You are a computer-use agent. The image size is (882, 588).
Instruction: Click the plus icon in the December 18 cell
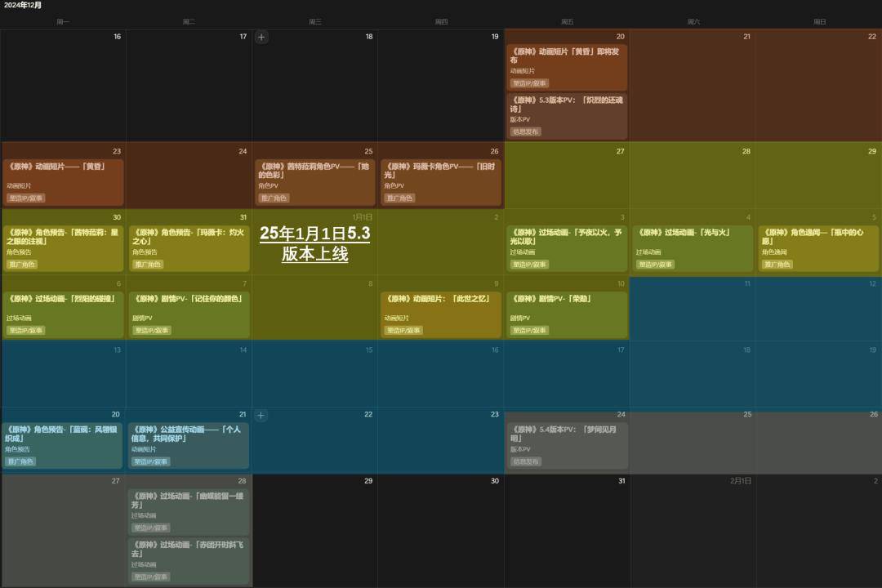(261, 37)
